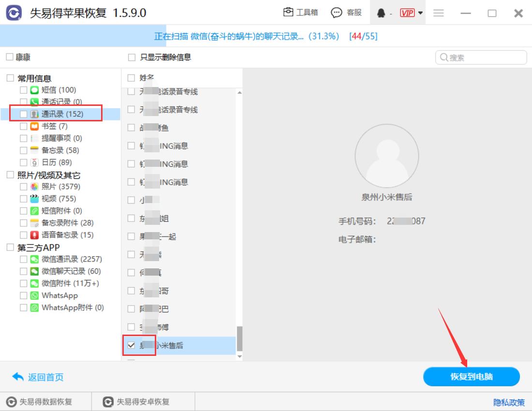Open the 客服 customer service chat
This screenshot has height=411, width=532.
[x=347, y=13]
